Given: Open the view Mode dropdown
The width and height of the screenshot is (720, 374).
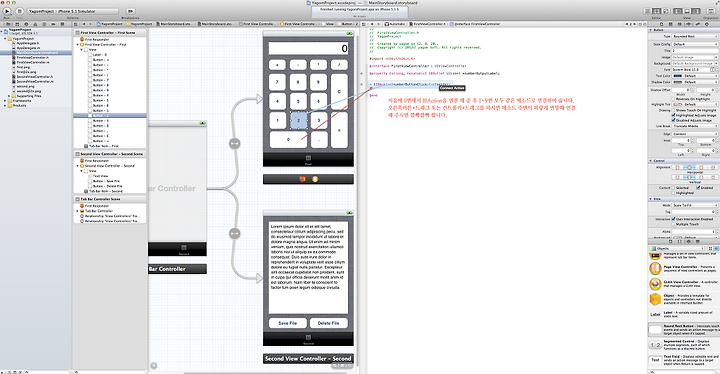Looking at the screenshot, I should [x=695, y=205].
